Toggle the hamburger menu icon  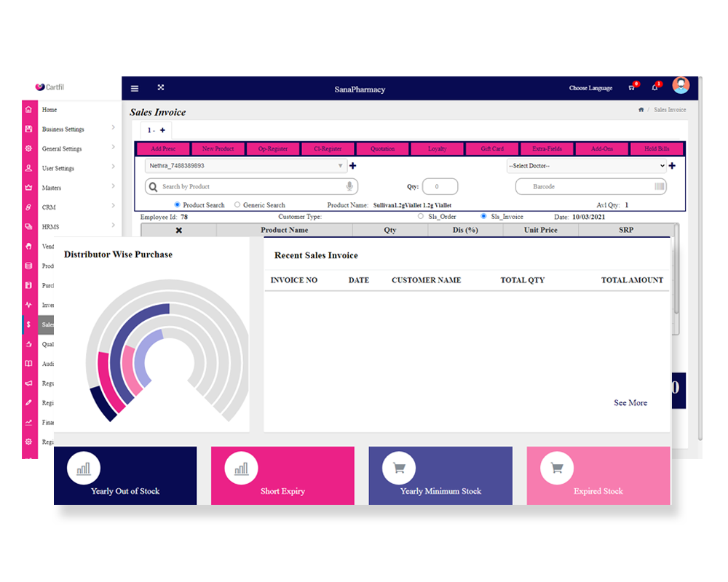tap(135, 89)
